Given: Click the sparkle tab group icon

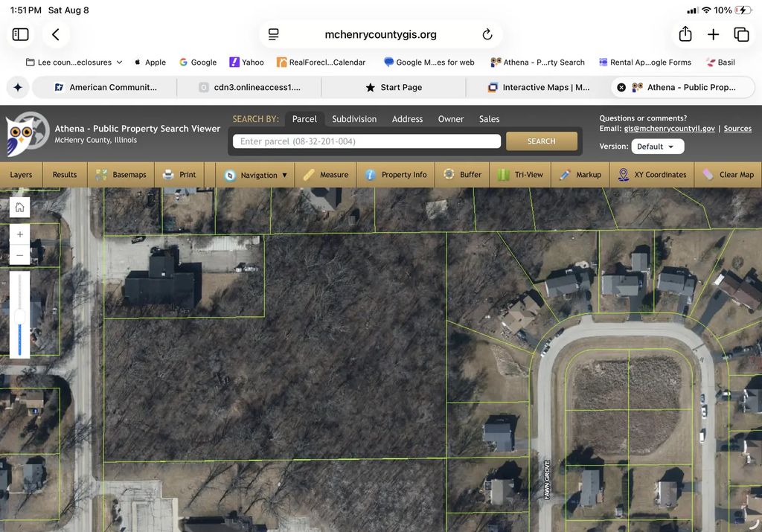Looking at the screenshot, I should coord(18,88).
